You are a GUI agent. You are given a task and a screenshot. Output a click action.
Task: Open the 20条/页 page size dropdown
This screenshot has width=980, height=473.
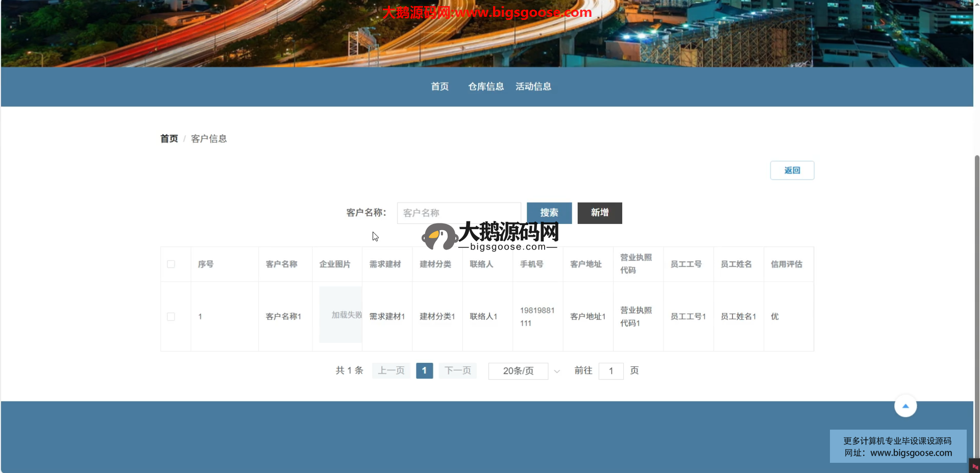[x=518, y=371]
